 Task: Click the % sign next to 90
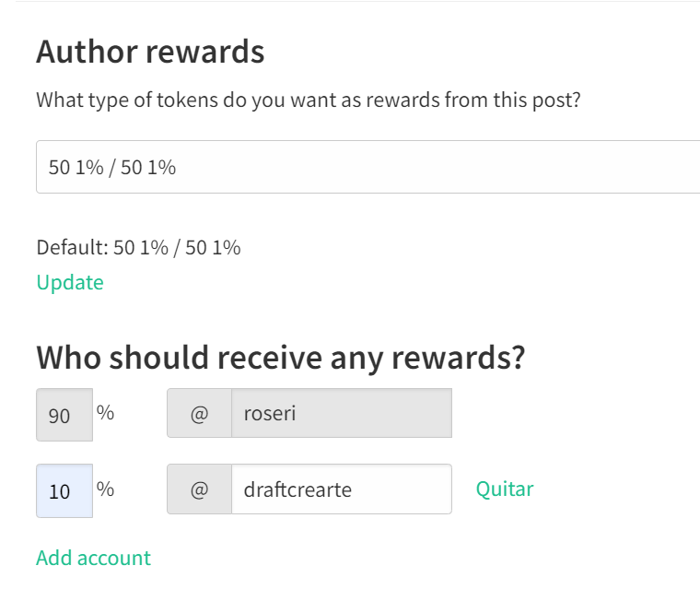106,413
